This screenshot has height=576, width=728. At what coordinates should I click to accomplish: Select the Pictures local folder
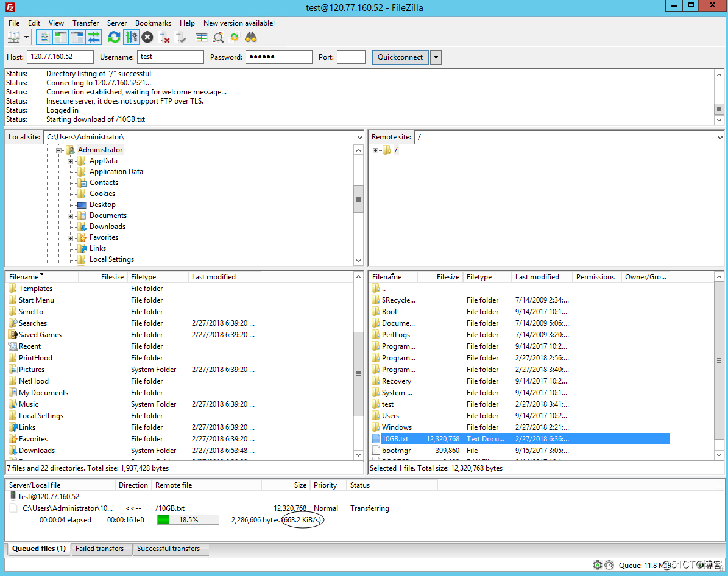[x=133, y=370]
